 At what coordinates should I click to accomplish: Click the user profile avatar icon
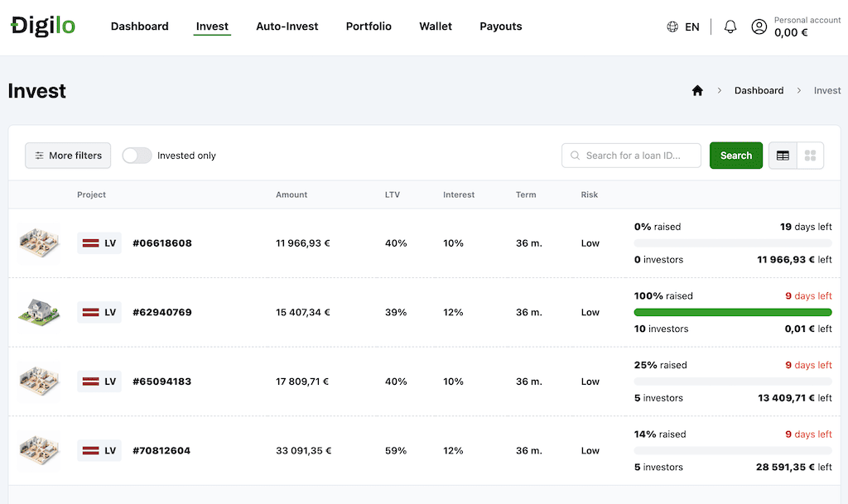tap(759, 26)
